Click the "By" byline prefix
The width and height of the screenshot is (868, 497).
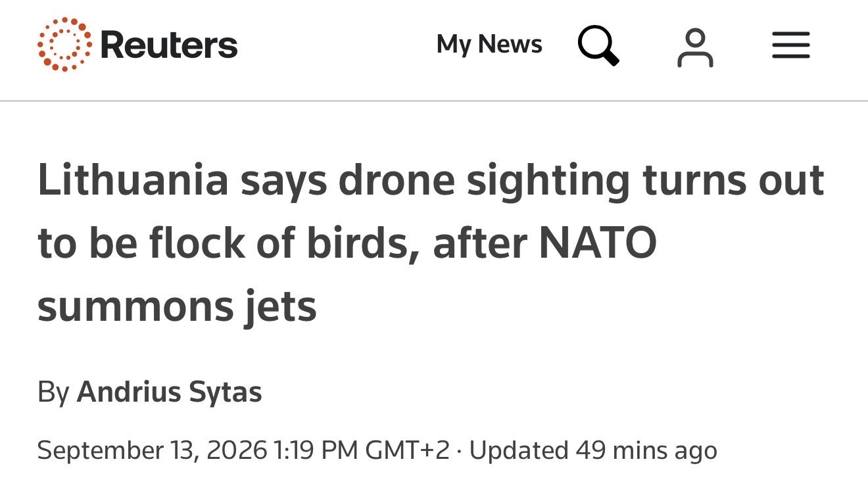(53, 392)
